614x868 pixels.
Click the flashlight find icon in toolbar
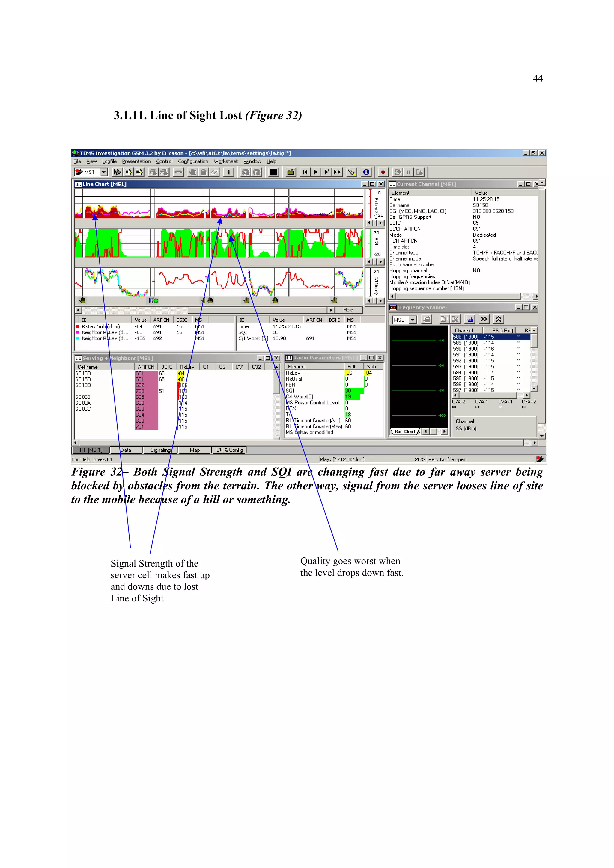click(351, 173)
